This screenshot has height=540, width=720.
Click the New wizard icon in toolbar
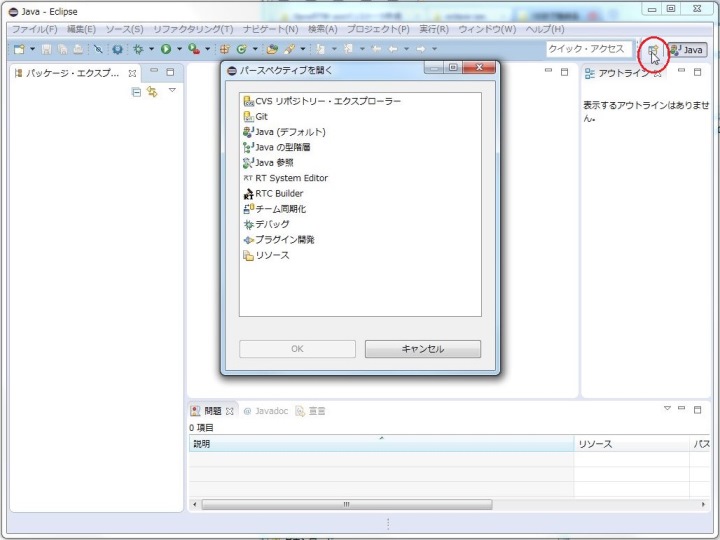pos(19,49)
